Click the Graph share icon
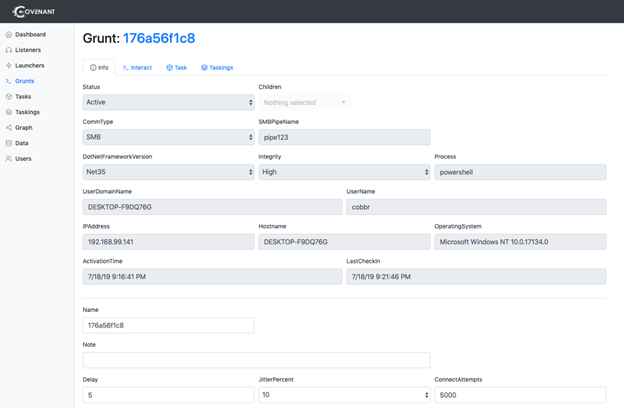The height and width of the screenshot is (408, 624). pyautogui.click(x=9, y=128)
